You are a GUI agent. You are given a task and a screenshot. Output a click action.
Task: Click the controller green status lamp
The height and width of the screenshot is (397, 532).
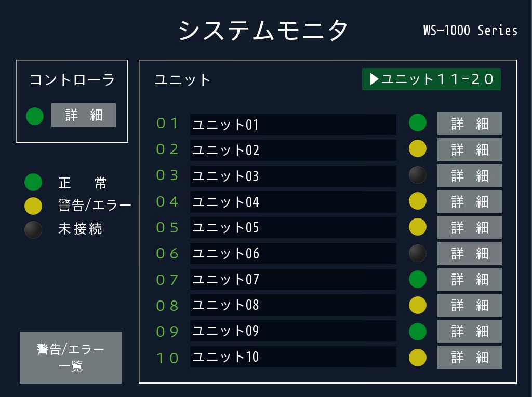(35, 116)
